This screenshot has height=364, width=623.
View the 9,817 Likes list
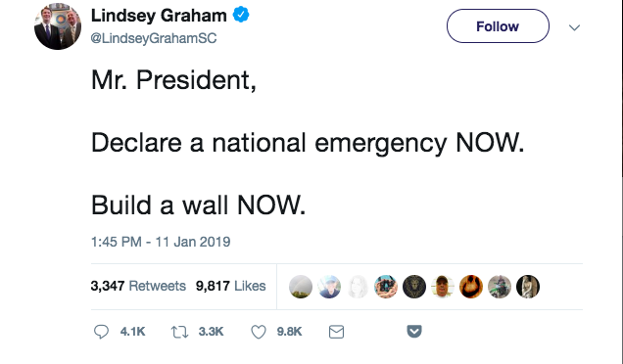coord(230,286)
